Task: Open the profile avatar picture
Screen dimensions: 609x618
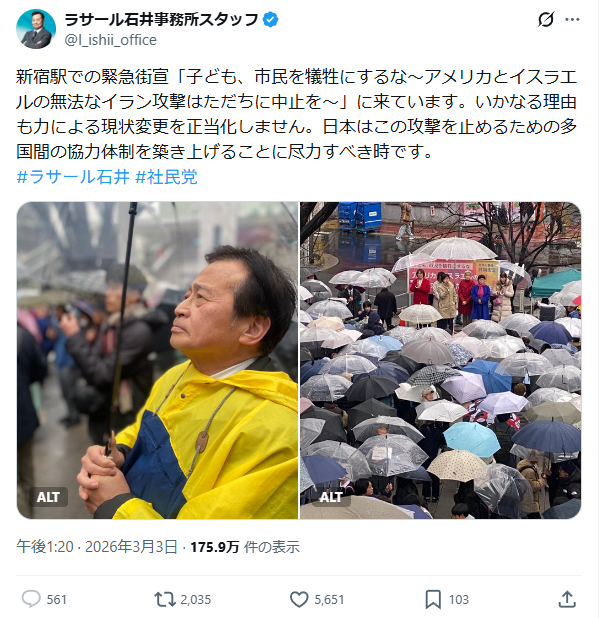Action: click(36, 29)
